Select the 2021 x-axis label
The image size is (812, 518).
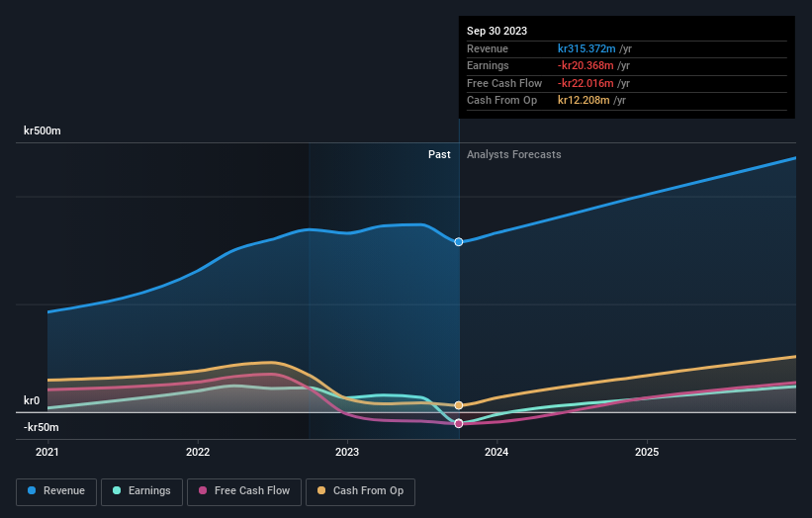(x=47, y=452)
